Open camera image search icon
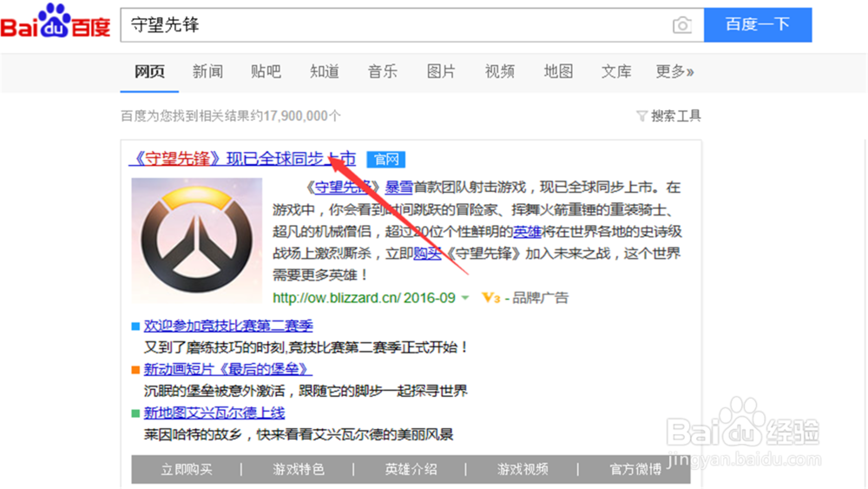The image size is (868, 489). (x=682, y=25)
